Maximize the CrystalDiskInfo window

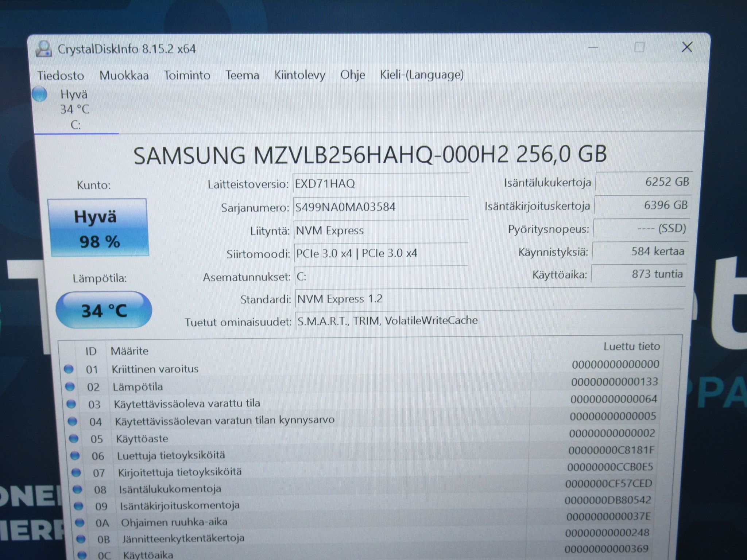[x=639, y=47]
